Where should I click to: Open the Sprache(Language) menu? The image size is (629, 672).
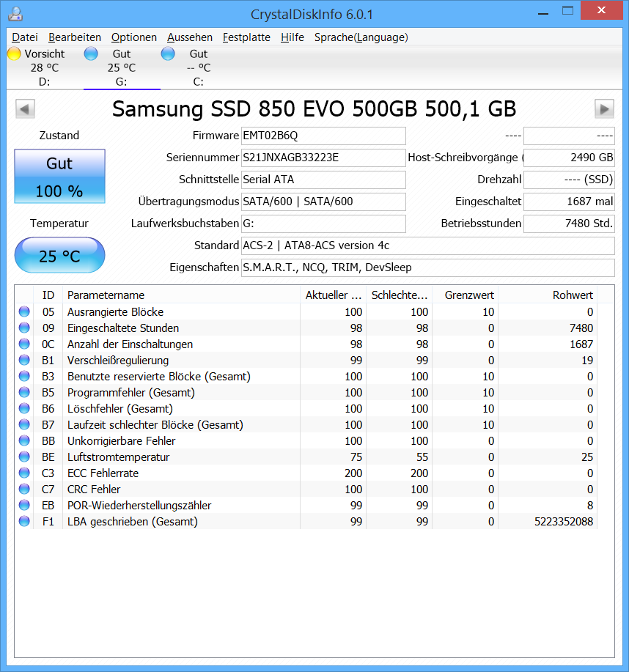(x=361, y=37)
